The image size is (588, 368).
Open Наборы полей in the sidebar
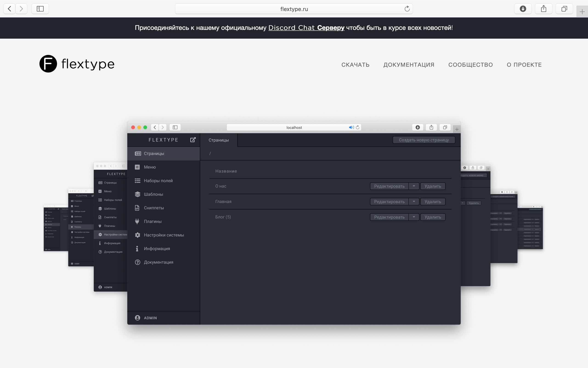coord(164,181)
